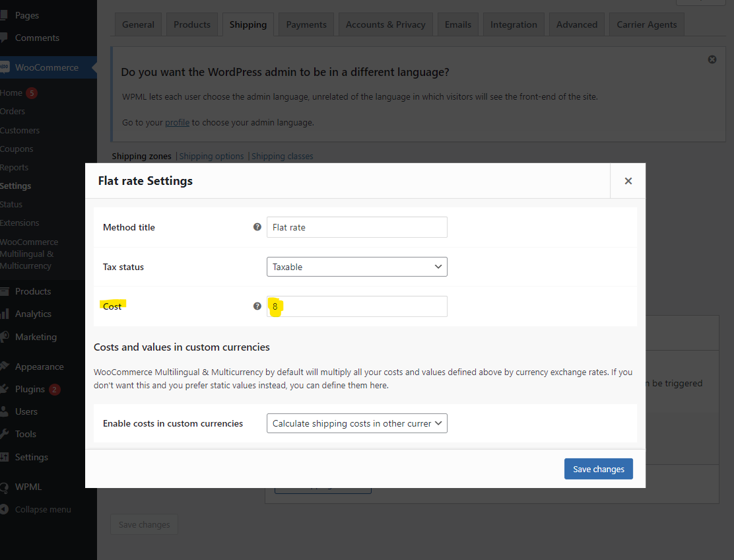This screenshot has width=734, height=560.
Task: Click the 'Flat rate Settings' dialog title
Action: pyautogui.click(x=145, y=181)
